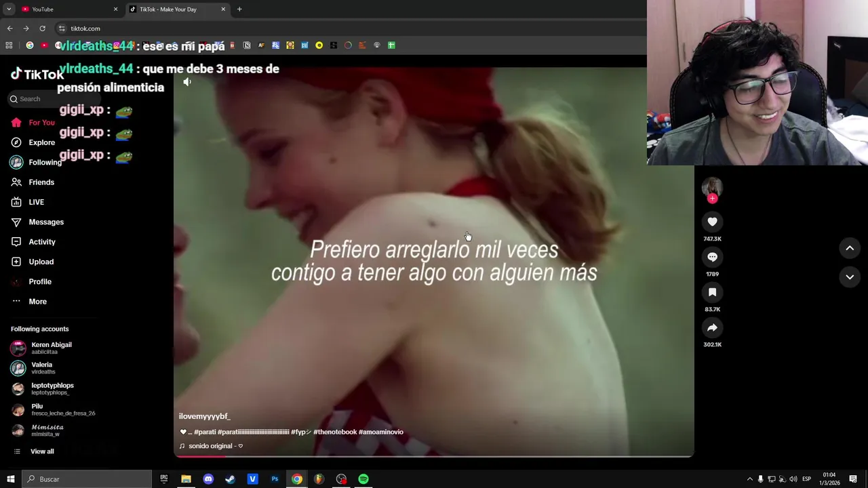868x488 pixels.
Task: Open the Friends page
Action: click(x=33, y=182)
